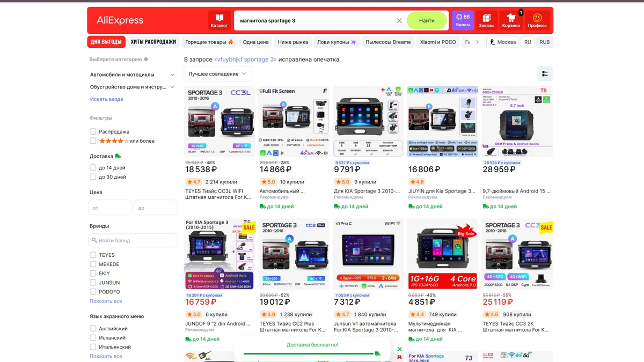644x362 pixels.
Task: Toggle four stars or more checkbox
Action: (x=93, y=141)
